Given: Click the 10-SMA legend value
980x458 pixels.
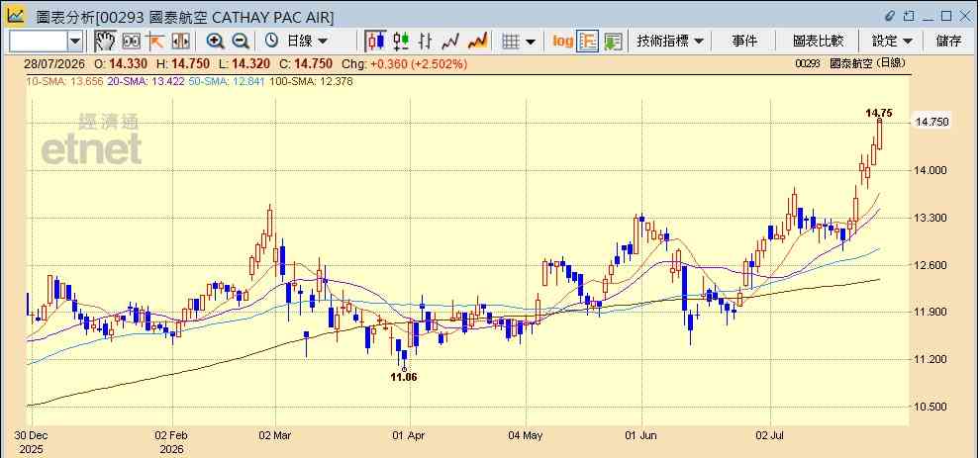Looking at the screenshot, I should (x=64, y=81).
